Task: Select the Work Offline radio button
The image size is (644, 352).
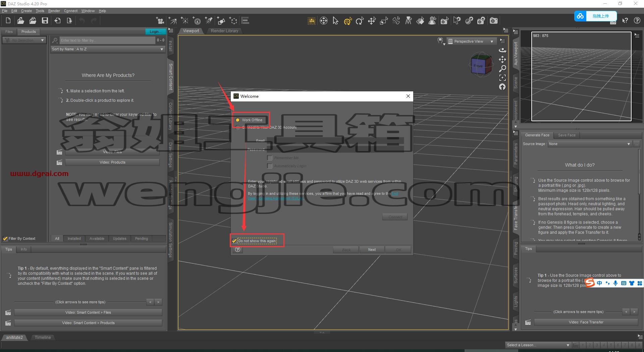Action: pos(237,120)
